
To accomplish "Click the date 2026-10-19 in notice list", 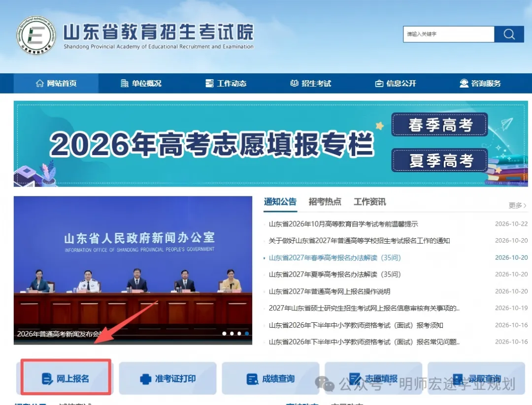I will click(x=511, y=308).
